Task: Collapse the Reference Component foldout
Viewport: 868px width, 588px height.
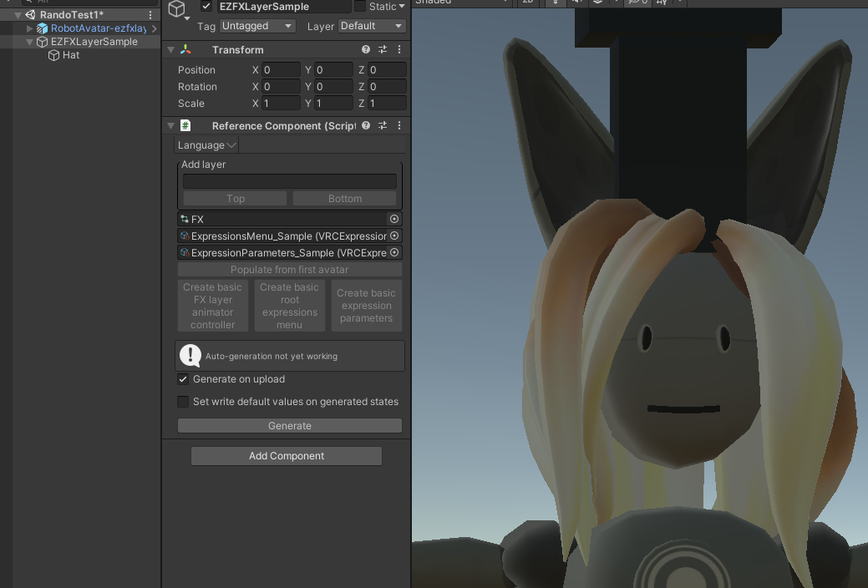Action: tap(171, 126)
